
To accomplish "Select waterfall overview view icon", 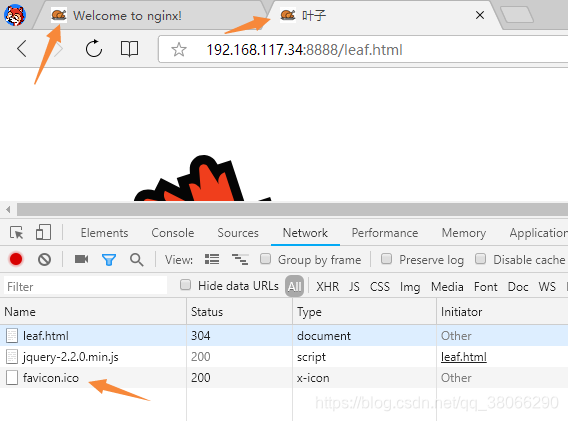I will (240, 259).
